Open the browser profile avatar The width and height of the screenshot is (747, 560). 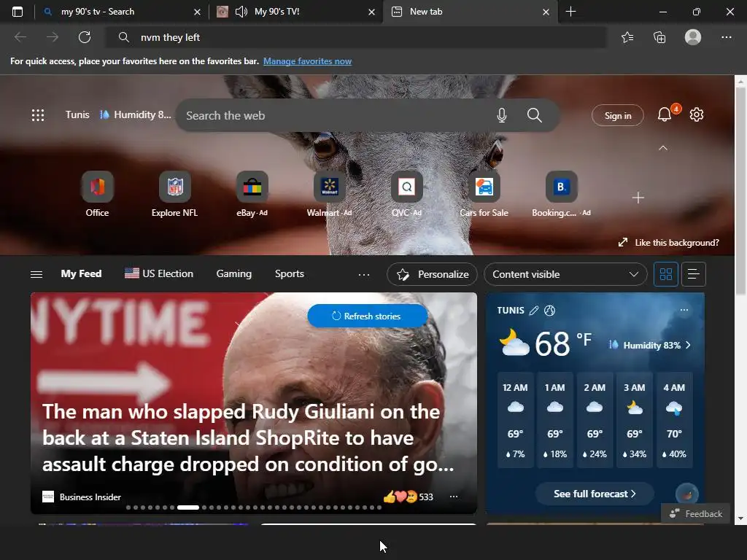pos(693,37)
